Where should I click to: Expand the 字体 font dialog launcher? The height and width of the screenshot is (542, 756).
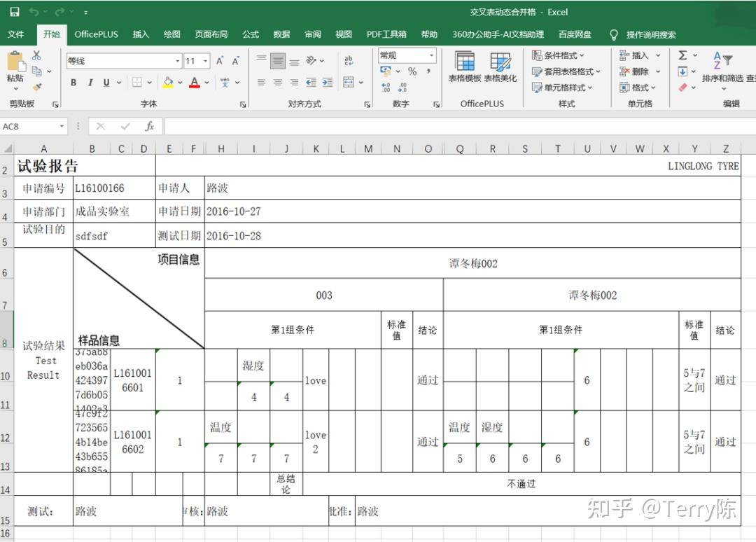coord(243,104)
